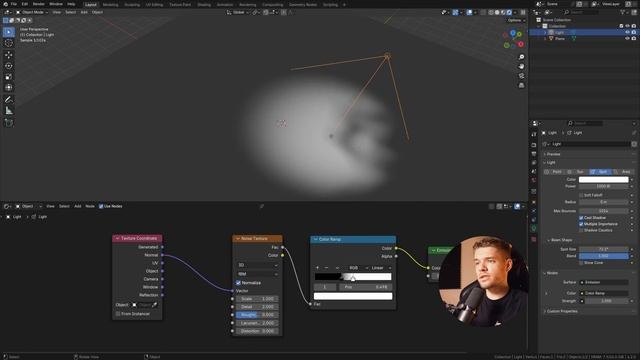Open the Global transform orientation dropdown
640x360 pixels.
pyautogui.click(x=238, y=12)
